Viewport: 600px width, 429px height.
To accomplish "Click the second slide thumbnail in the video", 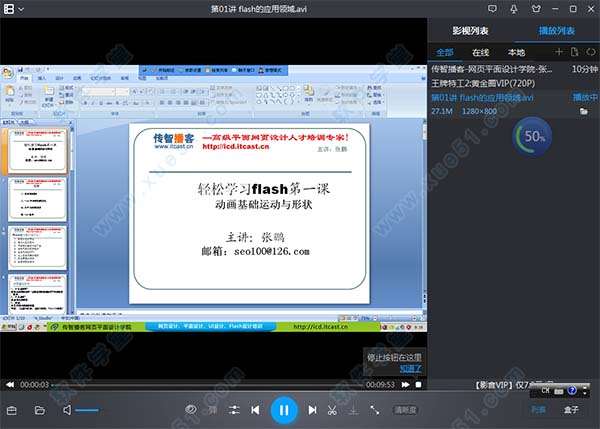I will (x=38, y=199).
